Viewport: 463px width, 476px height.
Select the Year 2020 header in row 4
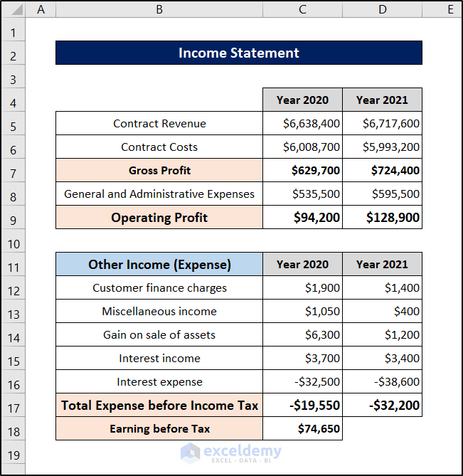tap(302, 100)
